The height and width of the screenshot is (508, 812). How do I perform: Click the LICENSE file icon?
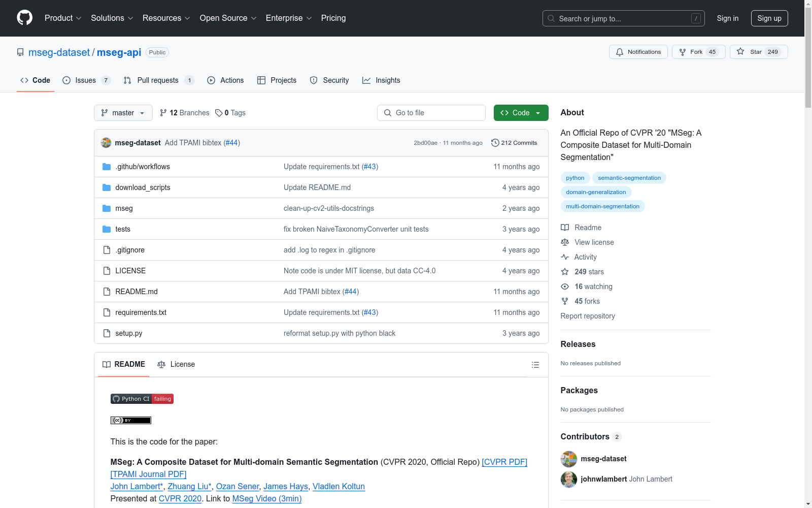point(107,271)
